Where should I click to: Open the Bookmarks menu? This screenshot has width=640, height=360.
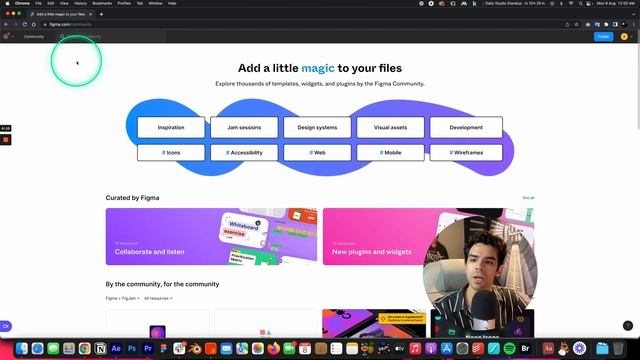click(102, 3)
